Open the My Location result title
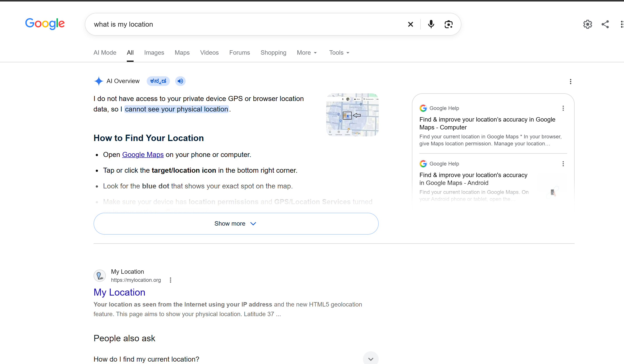 tap(119, 292)
